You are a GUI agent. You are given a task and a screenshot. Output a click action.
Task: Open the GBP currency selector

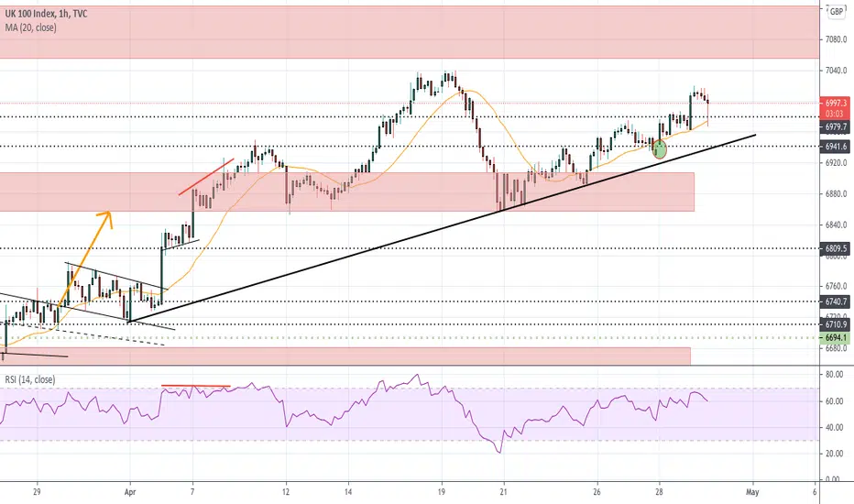[836, 12]
